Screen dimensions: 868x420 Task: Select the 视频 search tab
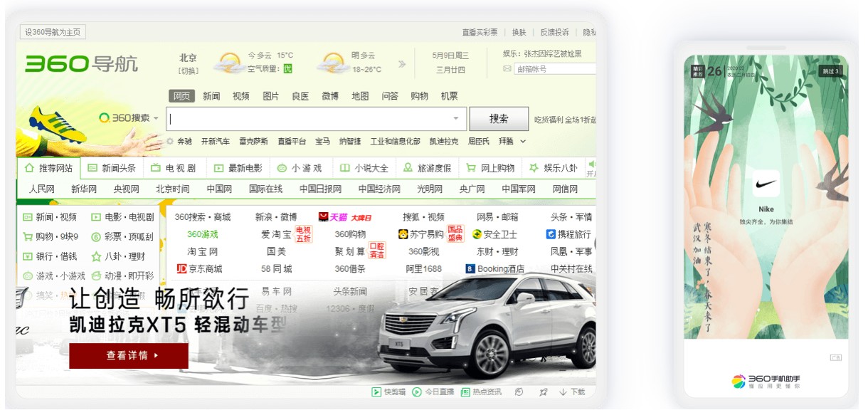point(241,96)
